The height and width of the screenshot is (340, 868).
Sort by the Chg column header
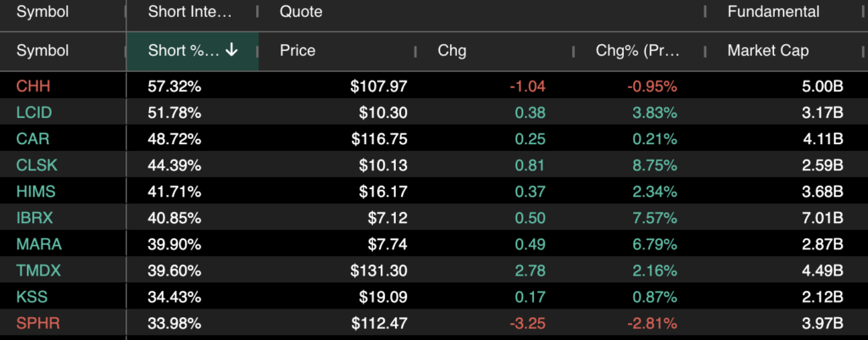pos(452,51)
